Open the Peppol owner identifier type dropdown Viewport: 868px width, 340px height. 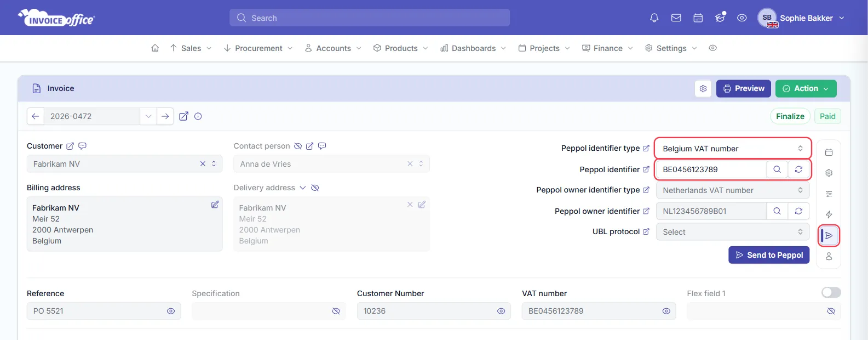click(733, 190)
